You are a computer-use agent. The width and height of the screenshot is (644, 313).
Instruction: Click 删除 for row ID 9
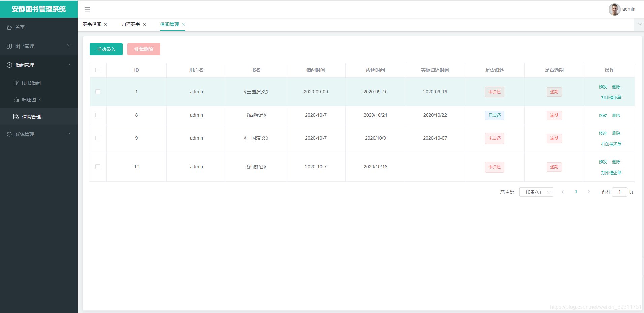pyautogui.click(x=616, y=133)
